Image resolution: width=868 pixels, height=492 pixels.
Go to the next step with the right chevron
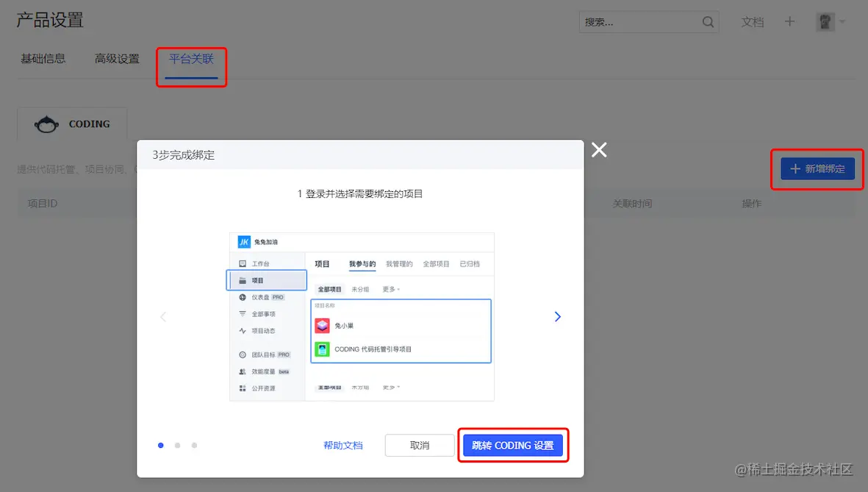click(x=557, y=316)
